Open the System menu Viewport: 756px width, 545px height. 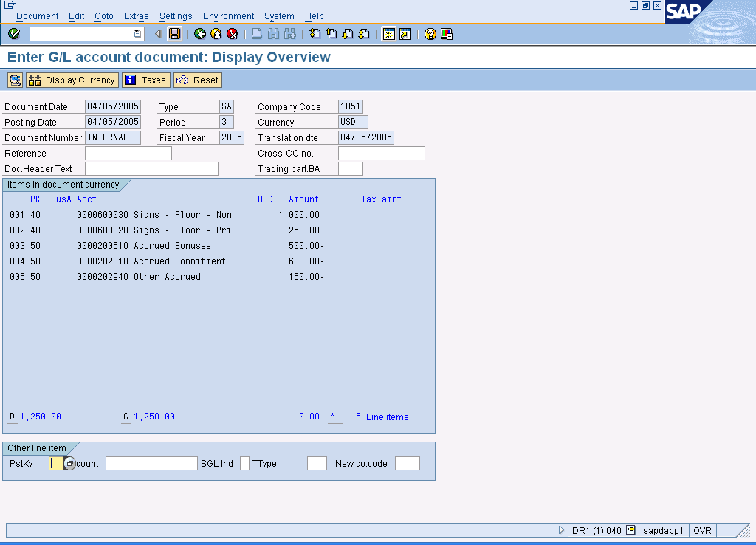279,16
